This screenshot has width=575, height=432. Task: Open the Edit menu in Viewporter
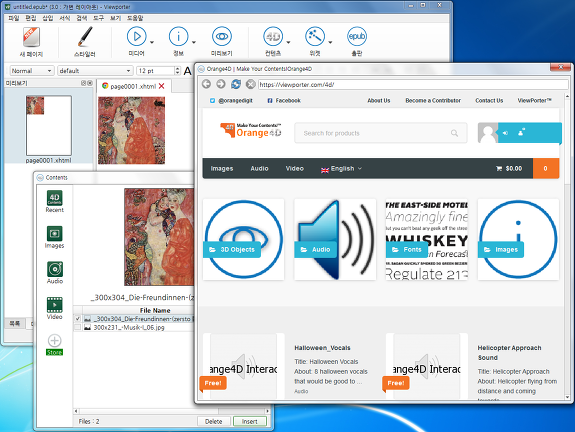click(31, 18)
